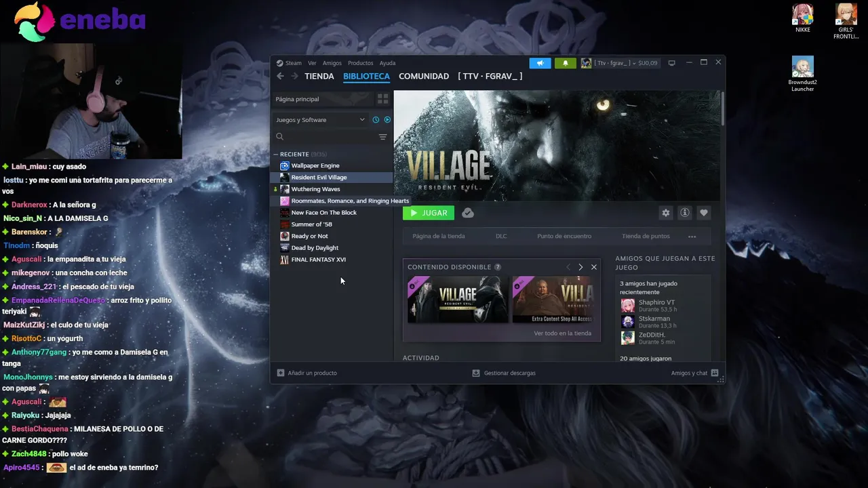The height and width of the screenshot is (488, 868).
Task: Switch library to grid collections view
Action: pyautogui.click(x=382, y=99)
